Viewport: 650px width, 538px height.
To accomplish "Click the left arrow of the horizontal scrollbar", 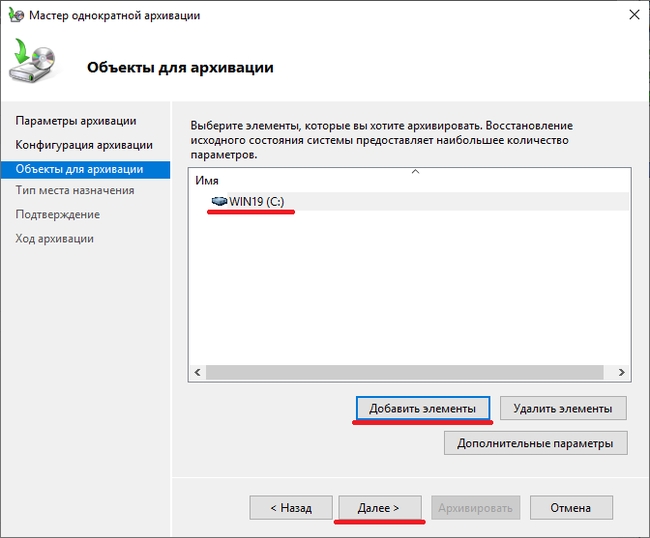I will (x=198, y=372).
